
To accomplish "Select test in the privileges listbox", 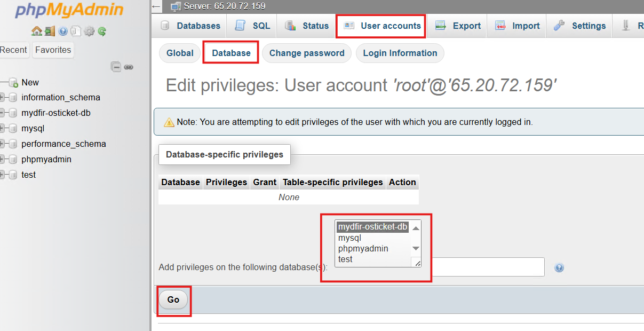I will 373,259.
